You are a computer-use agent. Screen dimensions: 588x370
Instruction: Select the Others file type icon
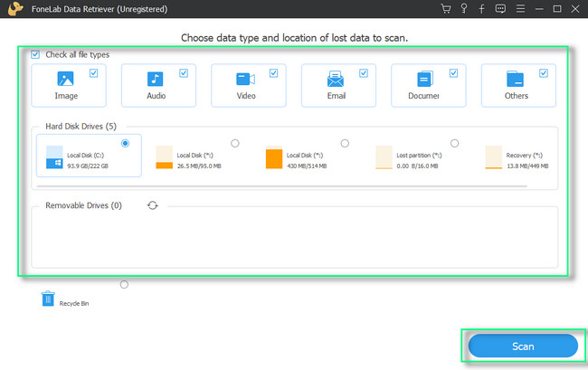(x=516, y=79)
